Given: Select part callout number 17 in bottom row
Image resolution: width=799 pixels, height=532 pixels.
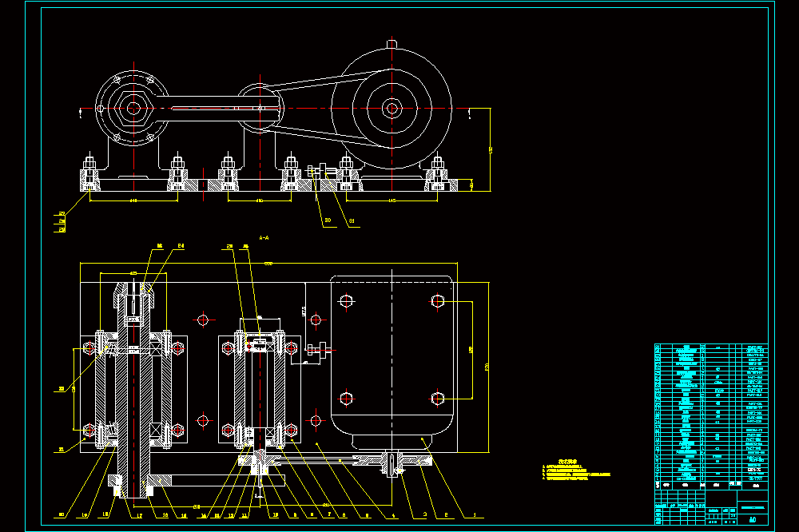Looking at the screenshot, I should [140, 516].
